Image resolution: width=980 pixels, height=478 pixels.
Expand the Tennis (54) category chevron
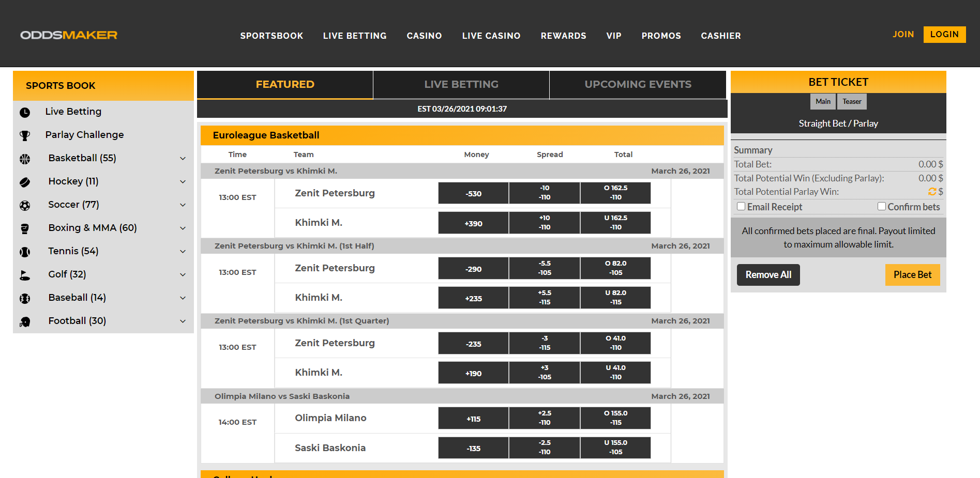click(x=183, y=251)
